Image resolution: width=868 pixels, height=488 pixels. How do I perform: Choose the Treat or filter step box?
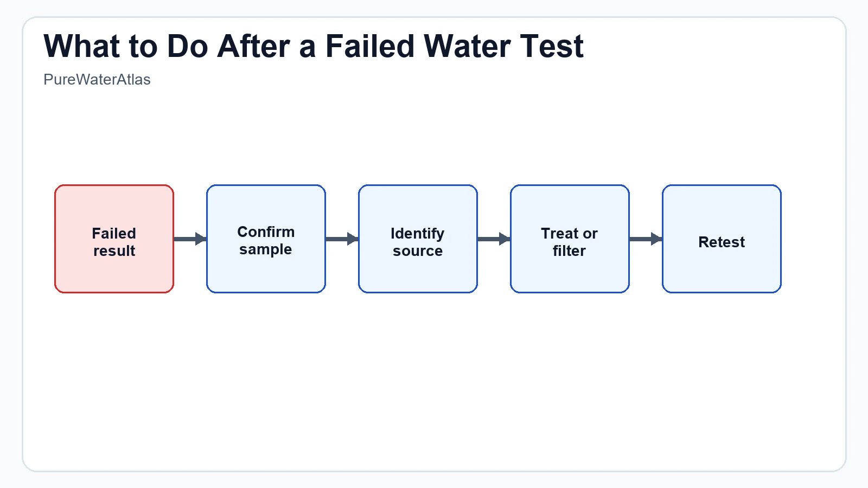(x=570, y=239)
